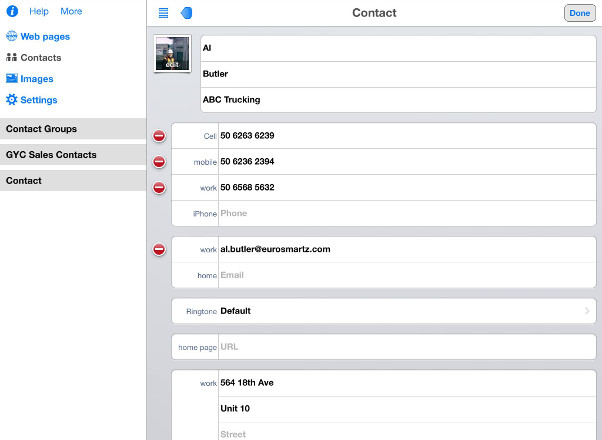Screen dimensions: 602x440
Task: Click the blue back arrow icon
Action: [186, 13]
